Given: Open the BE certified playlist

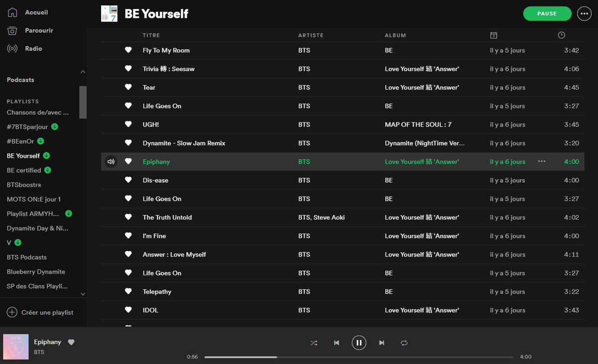Looking at the screenshot, I should pos(24,170).
